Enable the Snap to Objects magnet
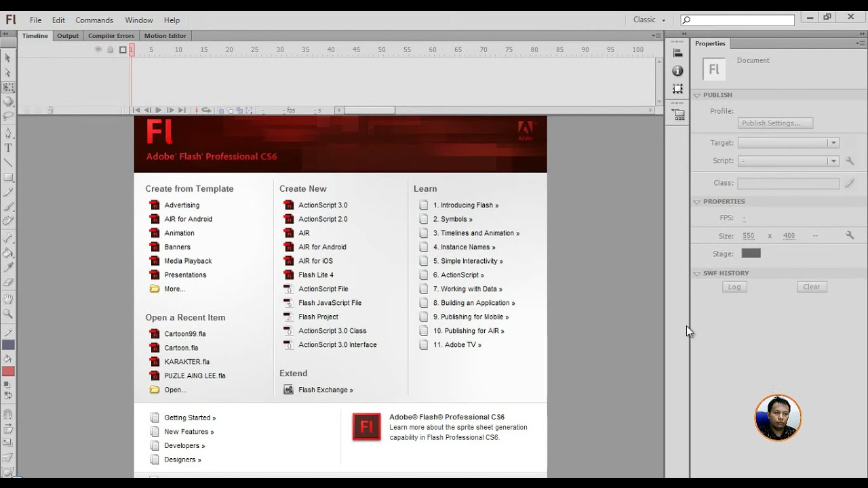 [x=8, y=414]
